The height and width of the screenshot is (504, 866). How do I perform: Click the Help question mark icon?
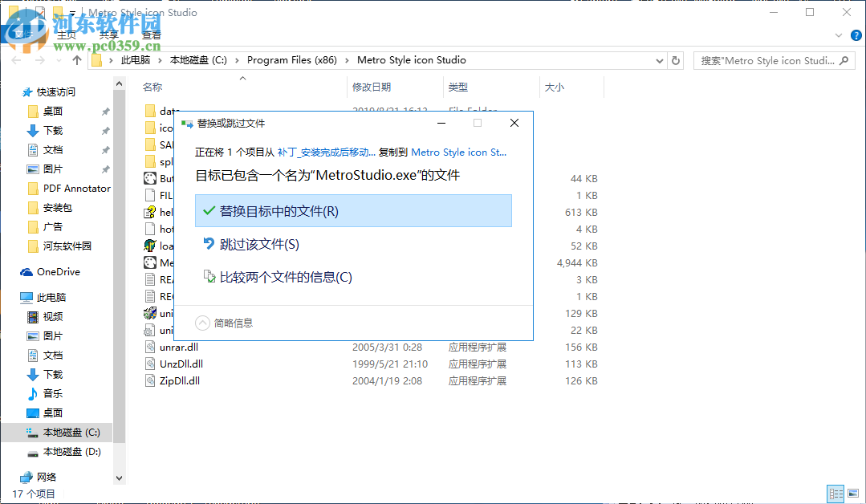[855, 35]
